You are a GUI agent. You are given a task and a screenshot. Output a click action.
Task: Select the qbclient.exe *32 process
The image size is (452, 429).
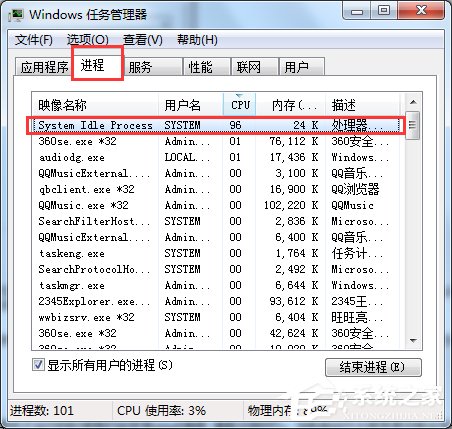216,189
